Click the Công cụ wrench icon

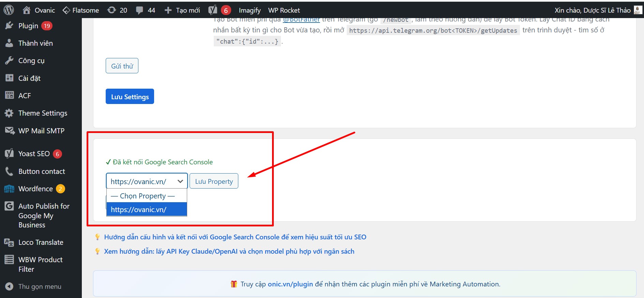9,60
